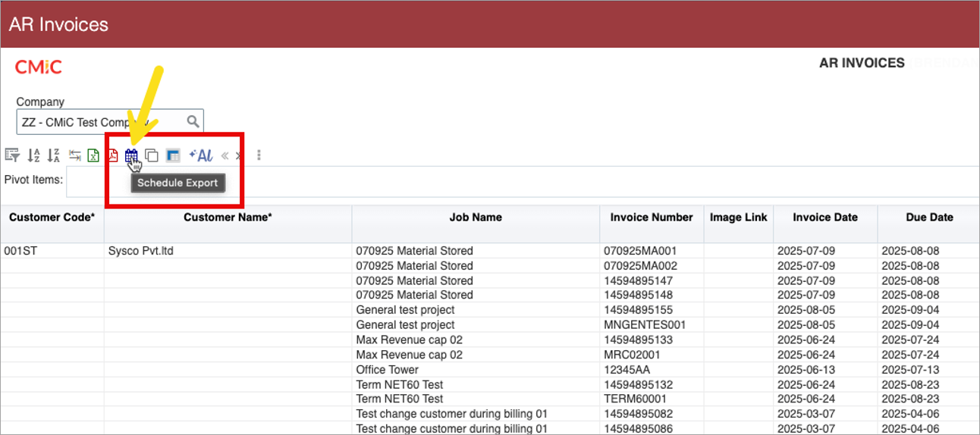The height and width of the screenshot is (435, 980).
Task: Export the table to Excel
Action: click(93, 155)
